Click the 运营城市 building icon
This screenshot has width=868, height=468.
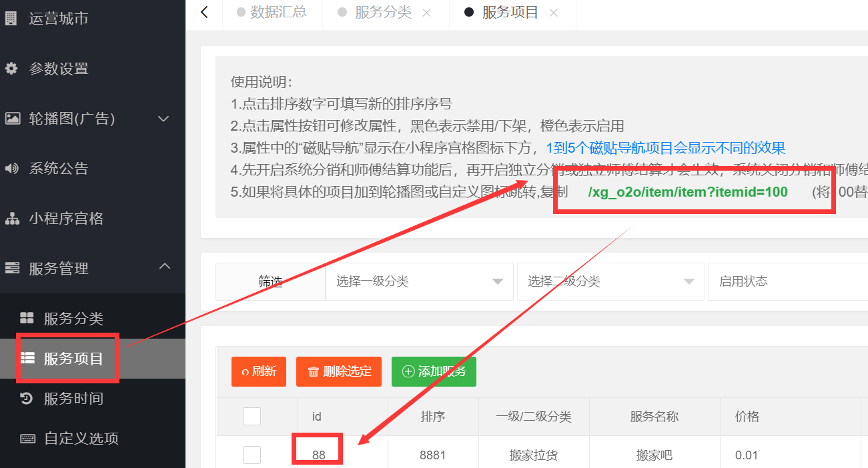point(11,18)
